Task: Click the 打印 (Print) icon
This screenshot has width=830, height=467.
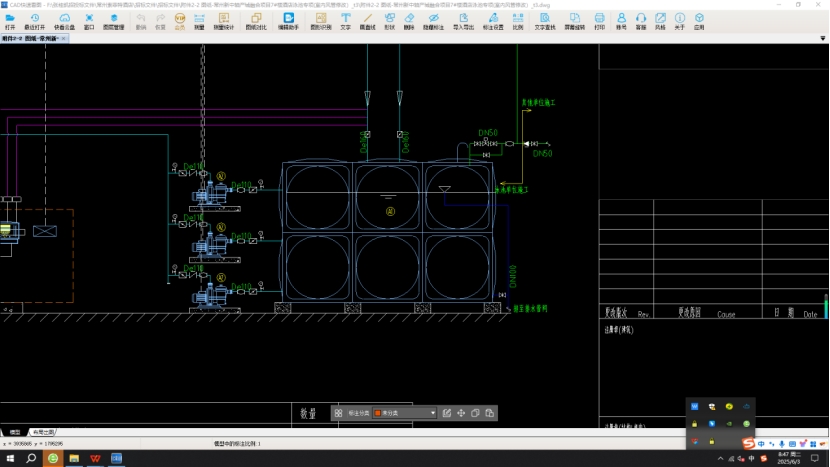Action: 599,21
